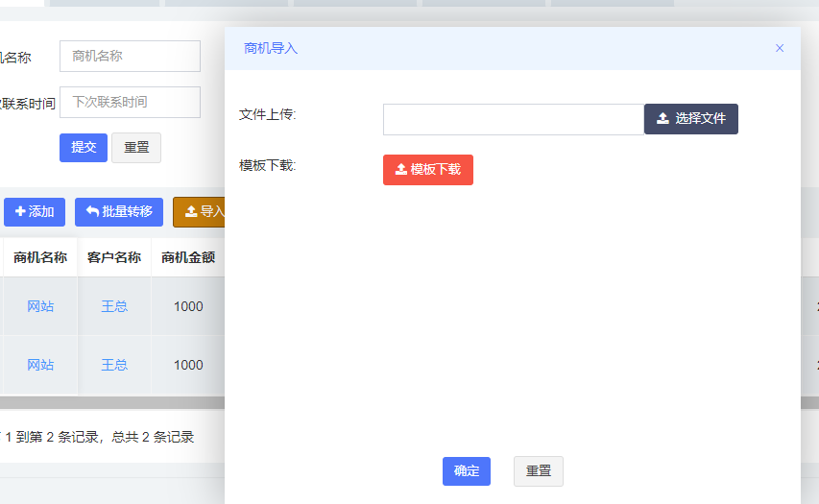The width and height of the screenshot is (819, 504).
Task: Open 网站 link in first row
Action: (x=40, y=306)
